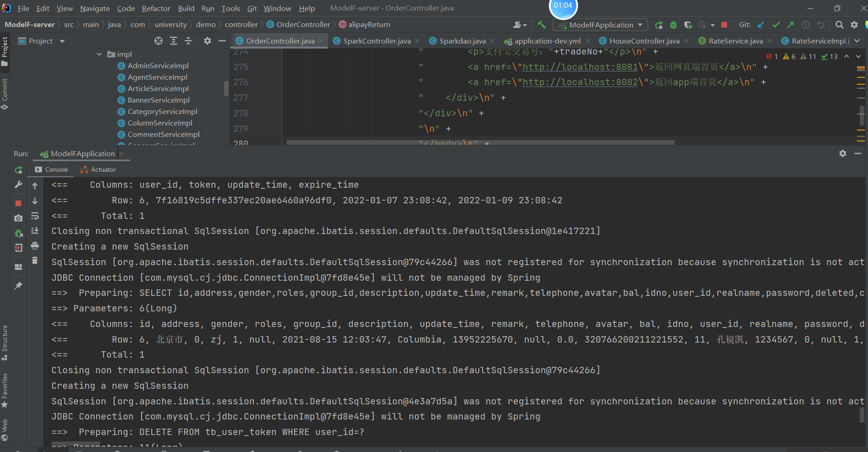Open Search Everywhere magnifier
This screenshot has width=868, height=452.
pyautogui.click(x=839, y=25)
